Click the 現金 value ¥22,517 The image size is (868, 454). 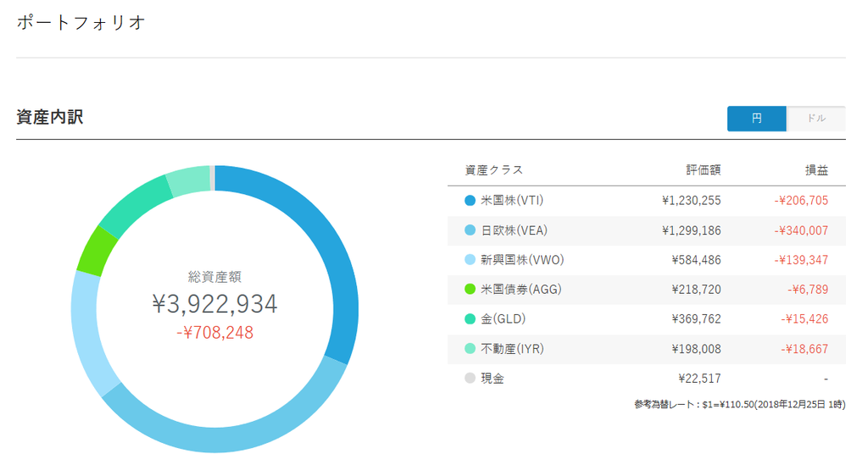click(x=699, y=379)
